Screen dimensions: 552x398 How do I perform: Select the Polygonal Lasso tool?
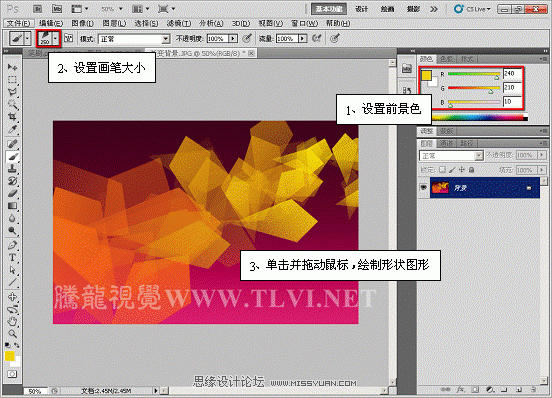[12, 92]
